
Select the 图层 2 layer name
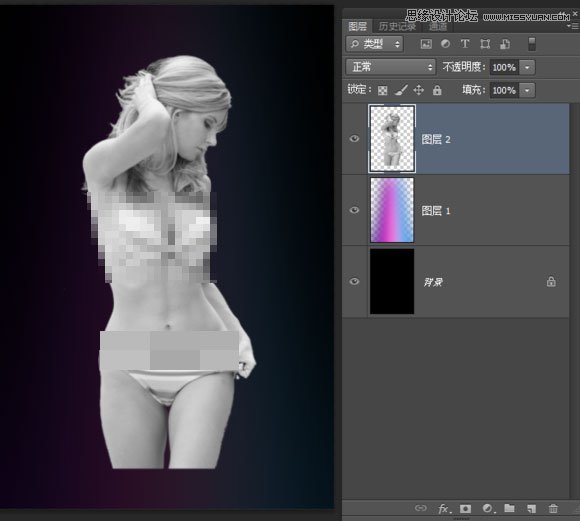436,140
